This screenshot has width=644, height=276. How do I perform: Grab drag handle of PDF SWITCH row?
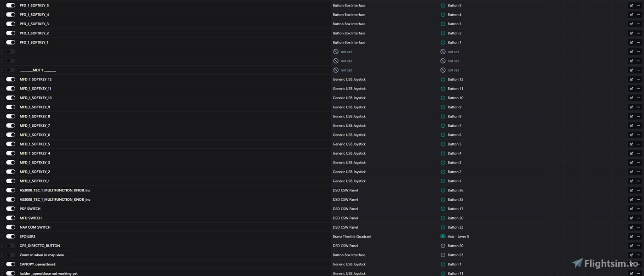click(x=2, y=209)
